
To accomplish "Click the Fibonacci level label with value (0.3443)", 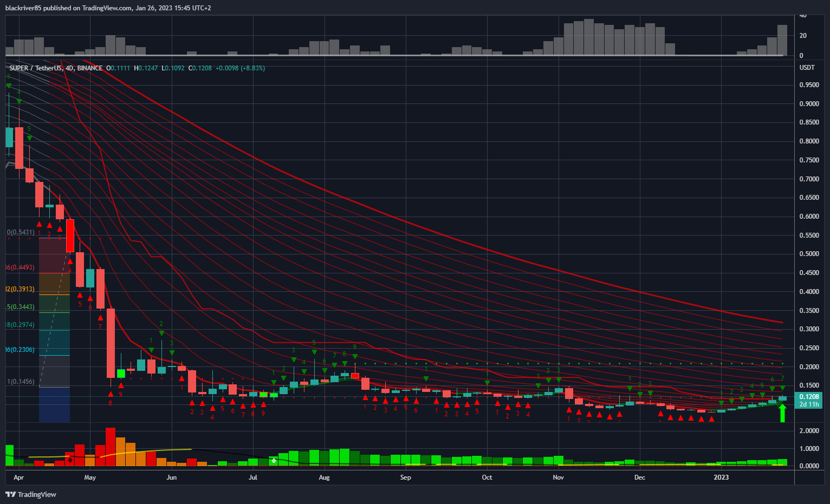I will (x=20, y=307).
